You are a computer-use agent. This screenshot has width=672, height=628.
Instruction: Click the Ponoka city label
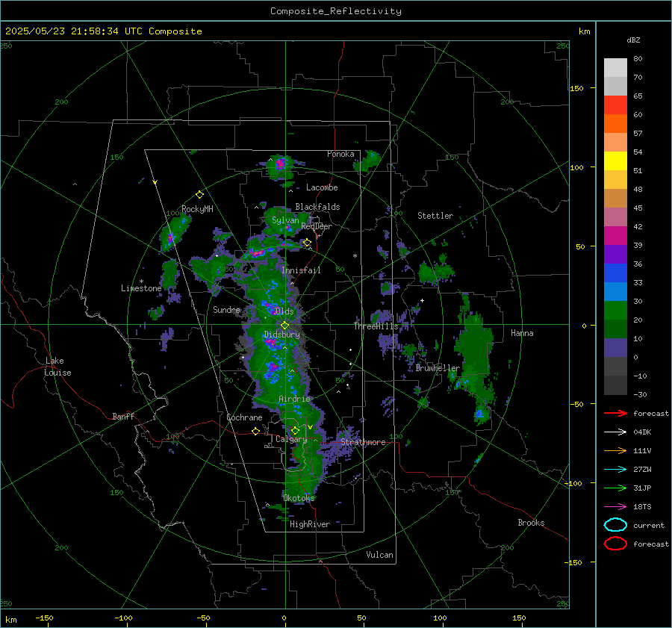coord(340,154)
